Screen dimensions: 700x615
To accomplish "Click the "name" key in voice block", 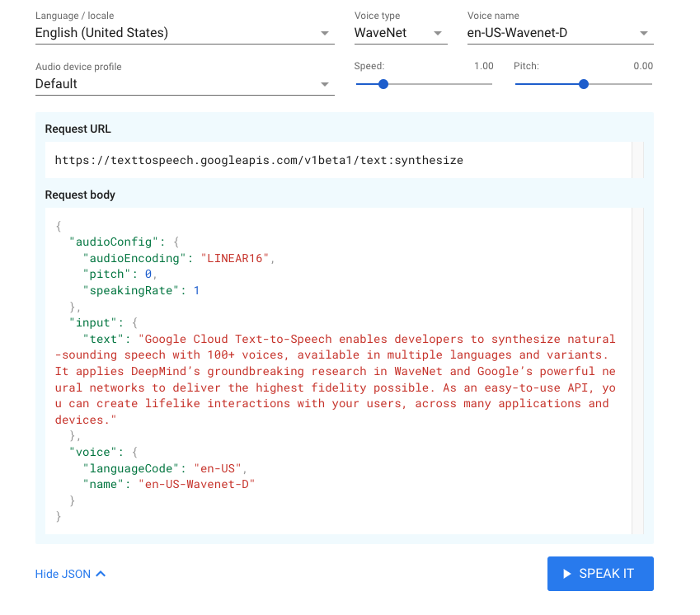I will [103, 484].
